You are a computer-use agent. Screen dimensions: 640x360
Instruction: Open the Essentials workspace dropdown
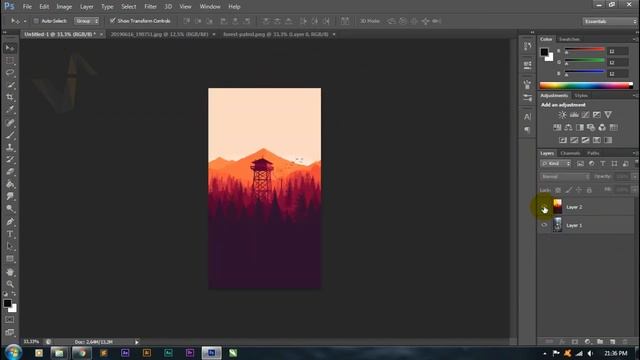pyautogui.click(x=610, y=21)
